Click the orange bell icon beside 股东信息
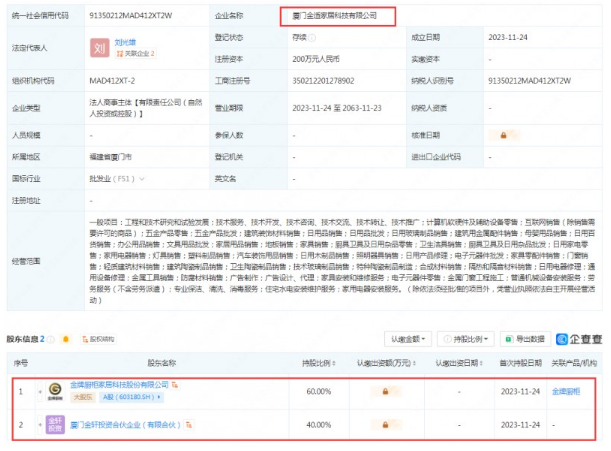611x451 pixels. tap(66, 339)
